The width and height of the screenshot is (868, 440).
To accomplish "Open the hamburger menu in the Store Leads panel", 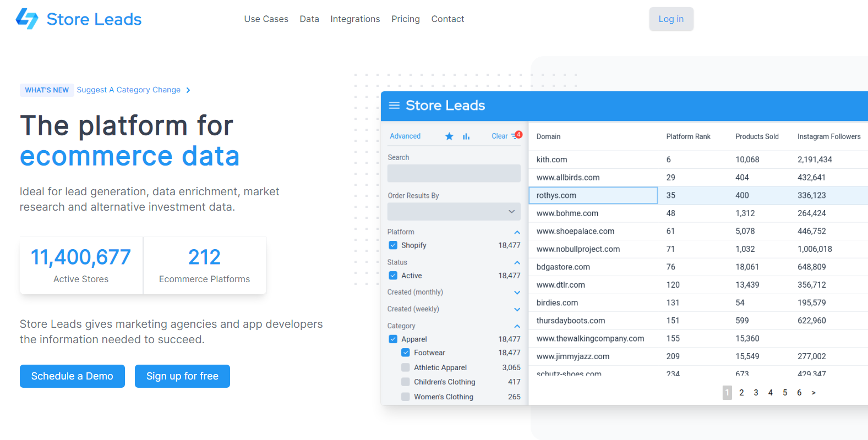I will (x=394, y=105).
